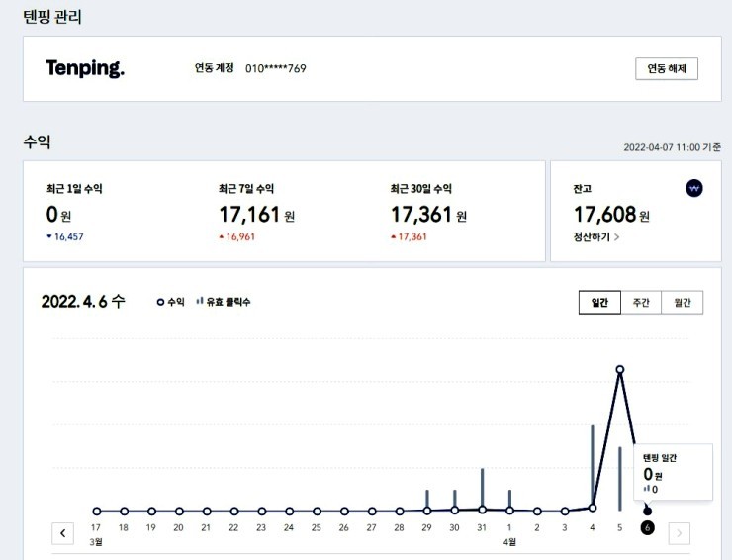Switch to the 월간 view tab
732x560 pixels.
pos(683,302)
